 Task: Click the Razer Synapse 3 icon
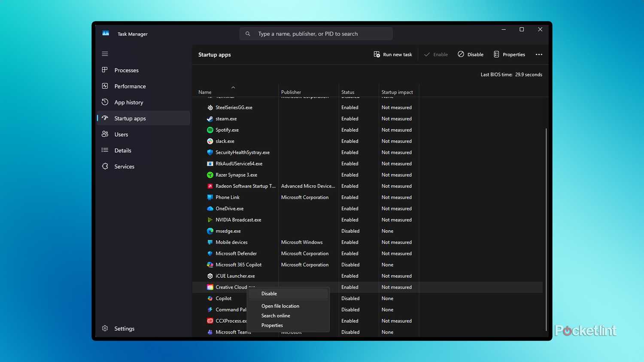coord(210,175)
